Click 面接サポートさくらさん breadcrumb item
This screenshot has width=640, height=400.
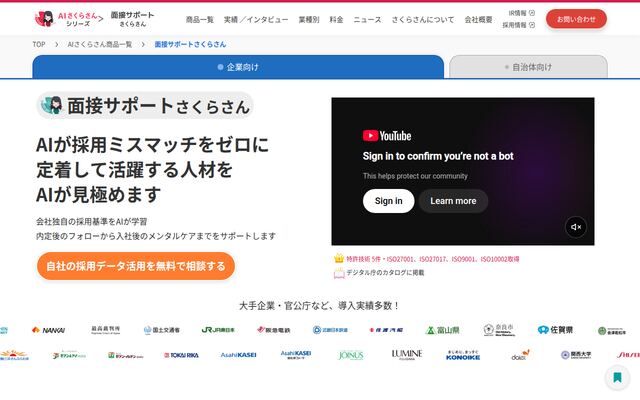(x=190, y=44)
